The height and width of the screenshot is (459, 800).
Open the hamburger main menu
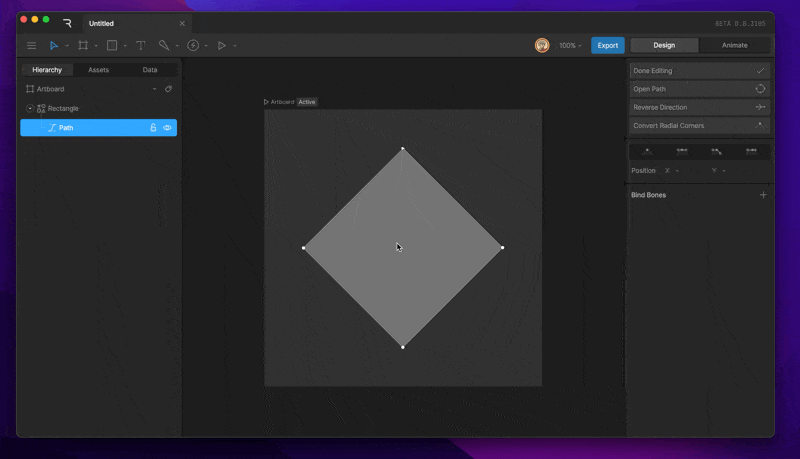coord(31,45)
